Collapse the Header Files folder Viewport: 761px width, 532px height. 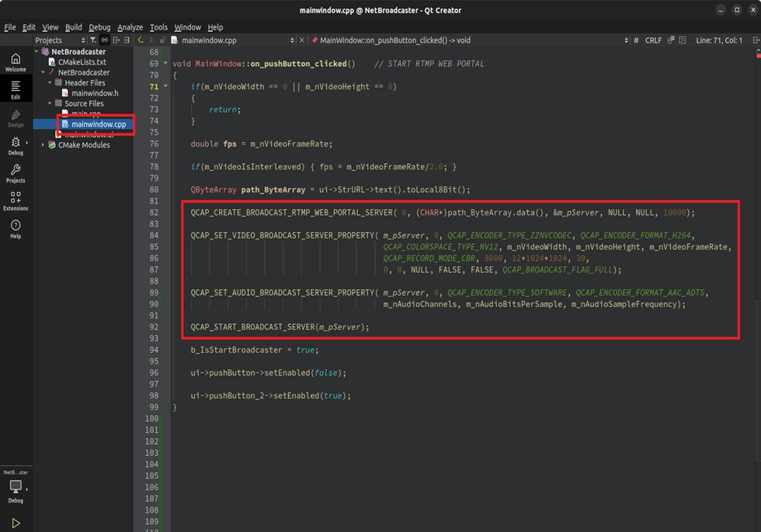[50, 82]
